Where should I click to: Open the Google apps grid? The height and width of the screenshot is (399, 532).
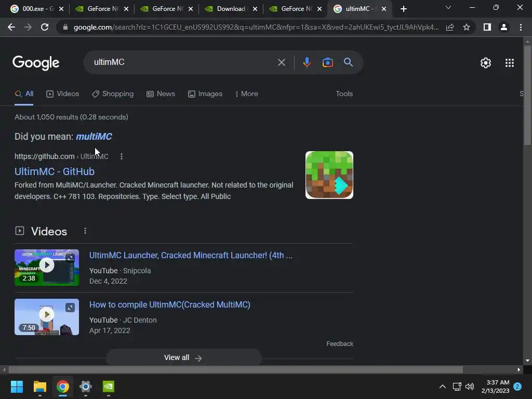pyautogui.click(x=509, y=63)
